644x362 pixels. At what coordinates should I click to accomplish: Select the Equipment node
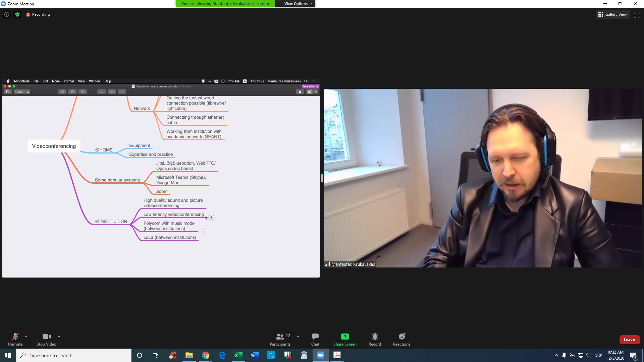[140, 145]
